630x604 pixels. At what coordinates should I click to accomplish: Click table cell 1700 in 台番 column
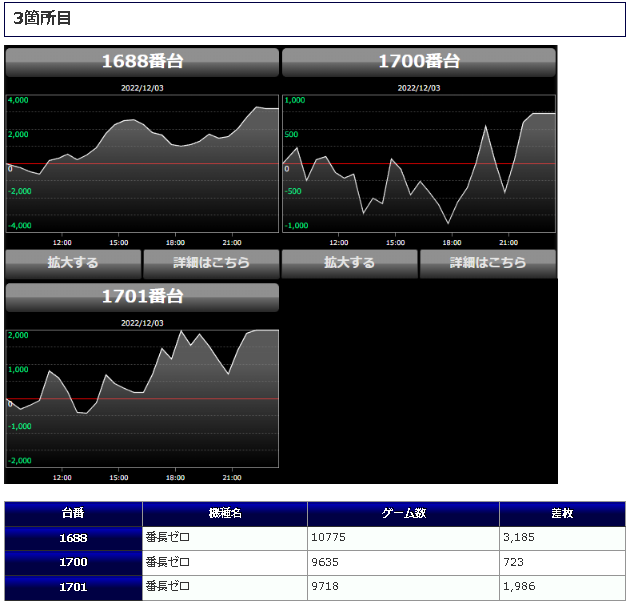pos(73,563)
